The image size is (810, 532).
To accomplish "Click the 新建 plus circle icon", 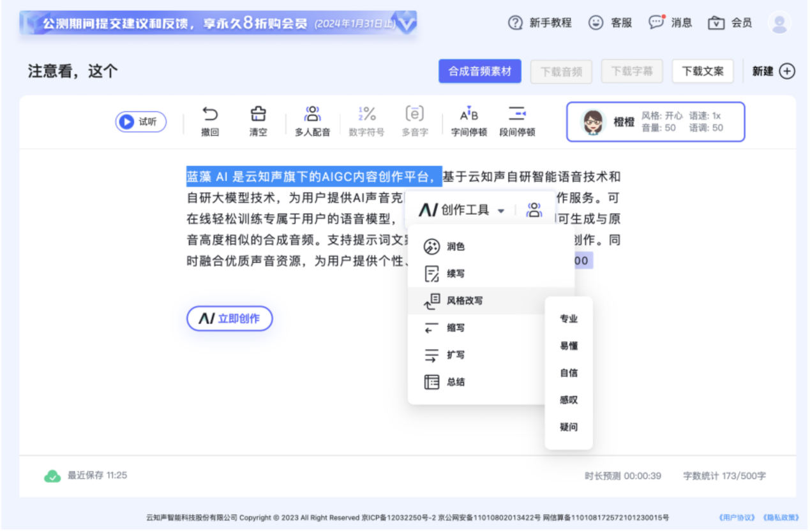I will 788,71.
